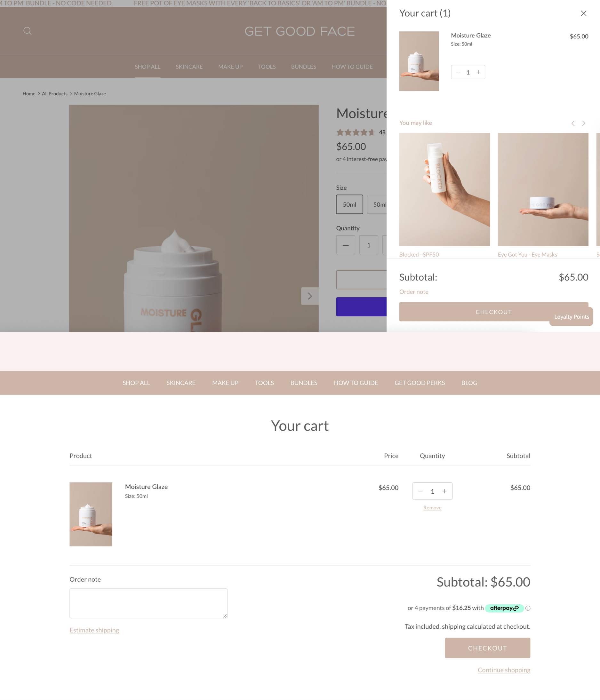This screenshot has height=700, width=600.
Task: Open BLOG menu item
Action: coord(469,383)
